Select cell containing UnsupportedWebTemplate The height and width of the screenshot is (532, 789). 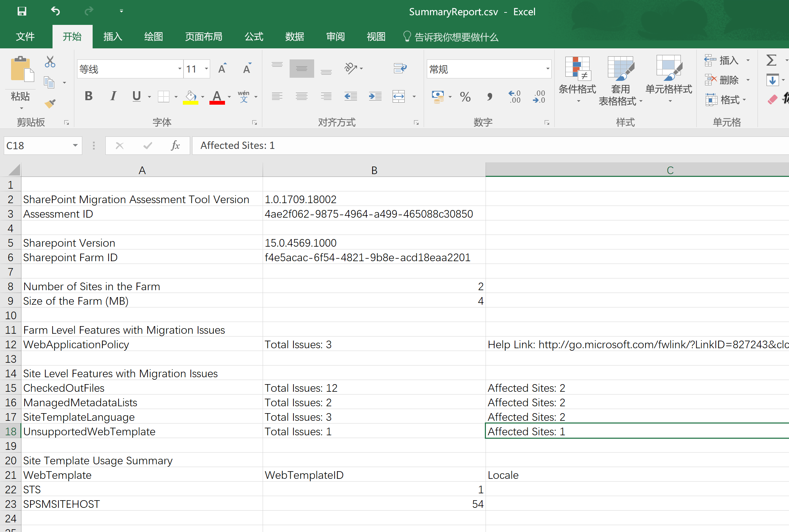pos(142,431)
